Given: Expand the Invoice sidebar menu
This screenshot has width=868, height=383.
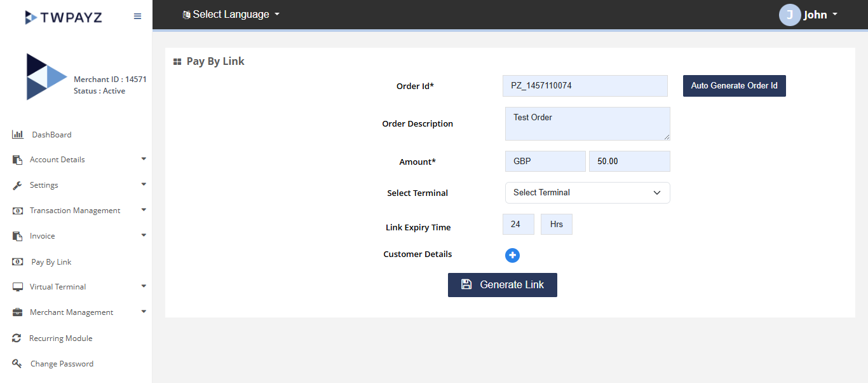Looking at the screenshot, I should (79, 236).
